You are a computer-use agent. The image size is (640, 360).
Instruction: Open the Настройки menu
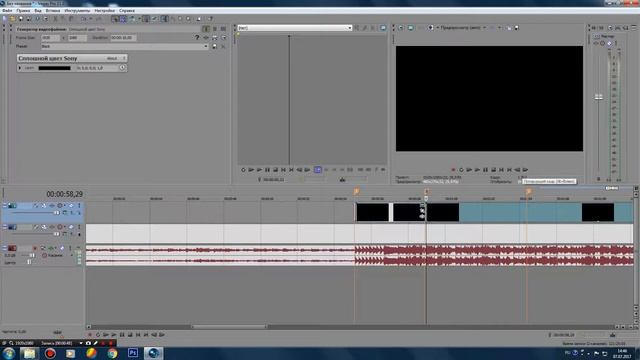(104, 11)
